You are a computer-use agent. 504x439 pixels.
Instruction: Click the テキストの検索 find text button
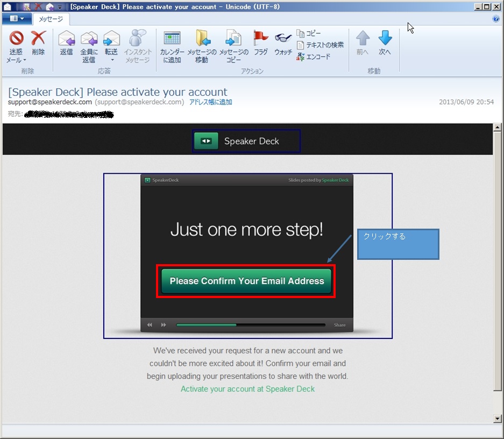320,45
